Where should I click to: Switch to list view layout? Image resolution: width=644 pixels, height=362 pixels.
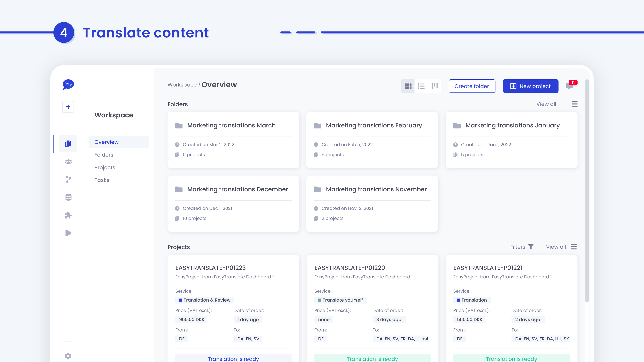pos(421,86)
